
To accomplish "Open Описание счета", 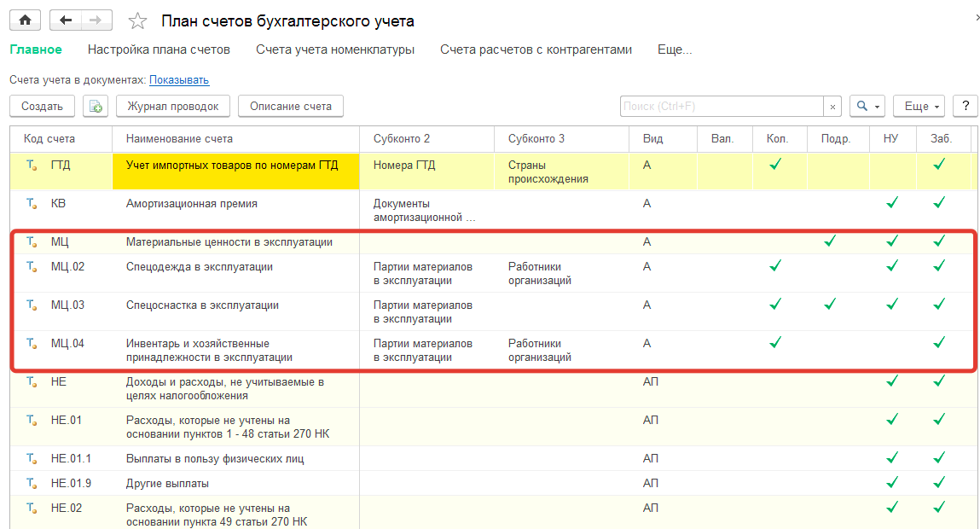I will [291, 107].
